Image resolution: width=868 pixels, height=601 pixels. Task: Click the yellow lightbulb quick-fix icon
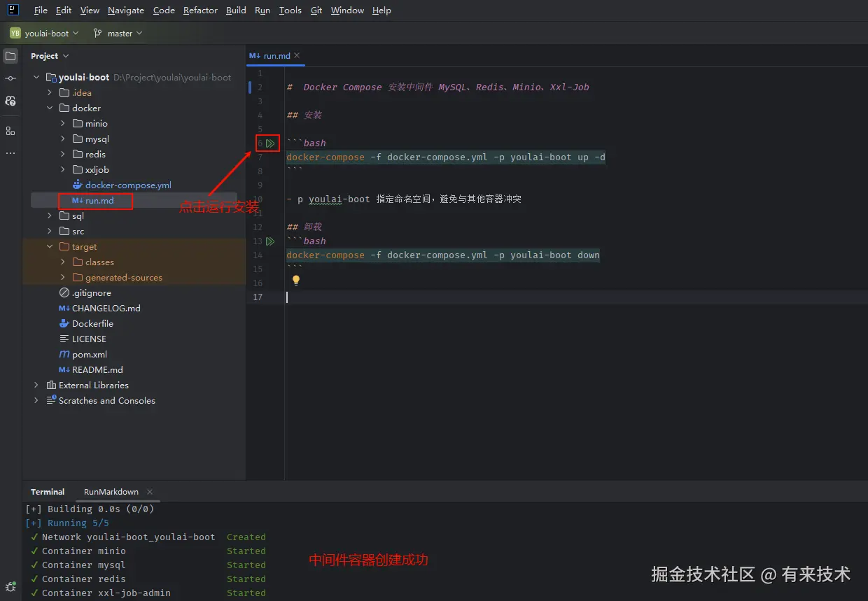click(x=295, y=280)
